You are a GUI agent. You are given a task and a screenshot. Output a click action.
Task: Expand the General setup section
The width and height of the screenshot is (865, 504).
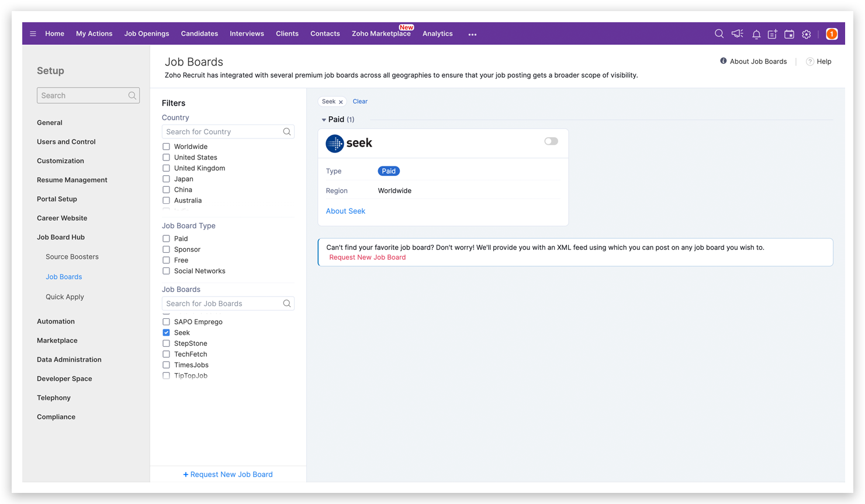tap(50, 123)
